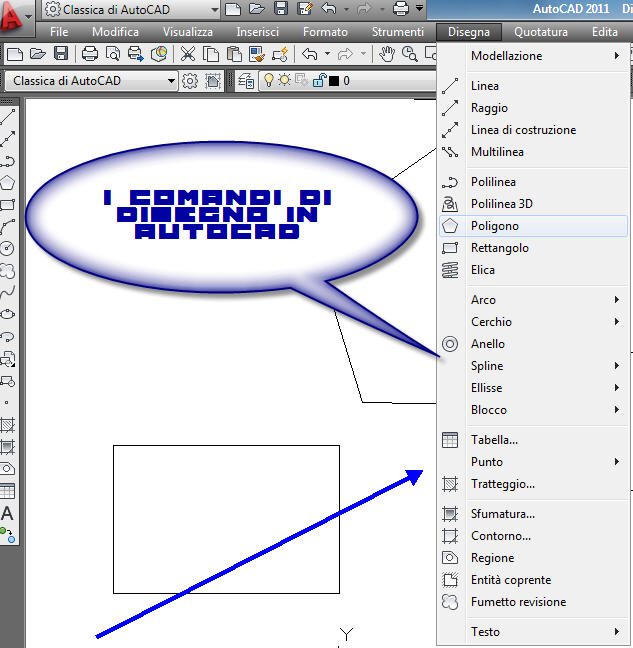Click Open icon in standard toolbar
The image size is (633, 648).
click(x=38, y=54)
